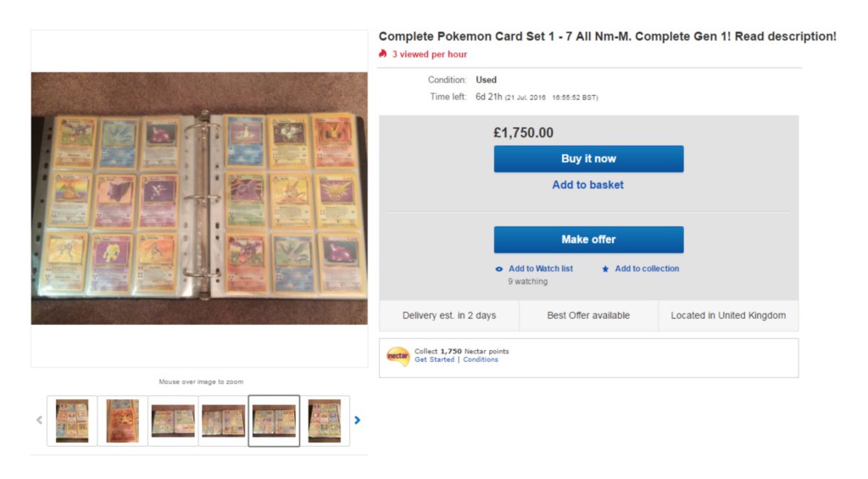The width and height of the screenshot is (868, 479).
Task: Open the Nectar Conditions link
Action: point(481,360)
